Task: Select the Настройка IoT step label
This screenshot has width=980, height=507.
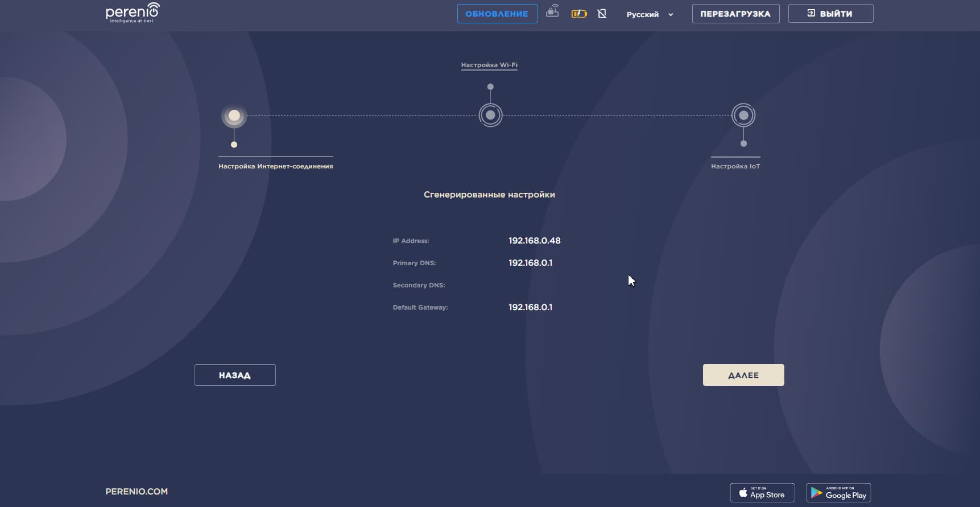Action: (x=735, y=166)
